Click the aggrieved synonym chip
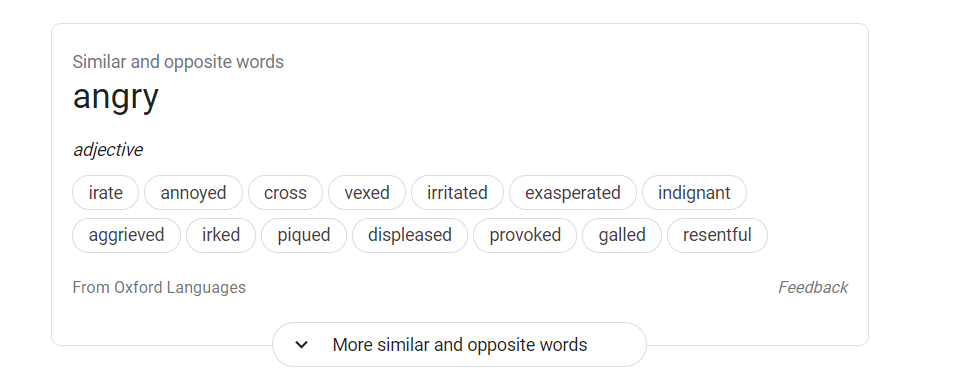 click(x=126, y=235)
